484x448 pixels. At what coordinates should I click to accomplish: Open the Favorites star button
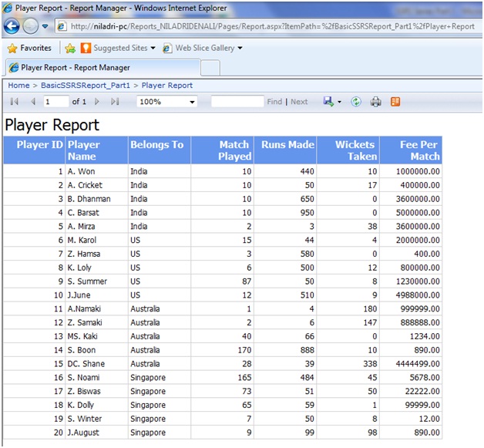pos(29,48)
